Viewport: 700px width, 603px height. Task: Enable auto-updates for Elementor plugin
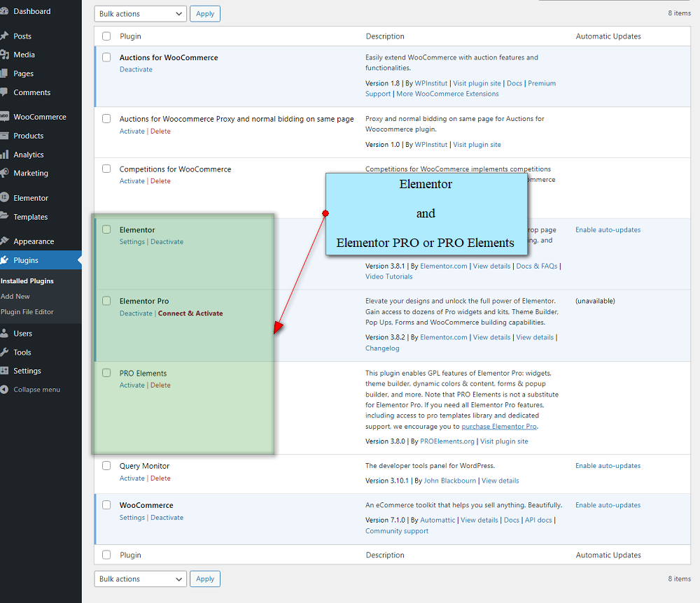(x=608, y=229)
